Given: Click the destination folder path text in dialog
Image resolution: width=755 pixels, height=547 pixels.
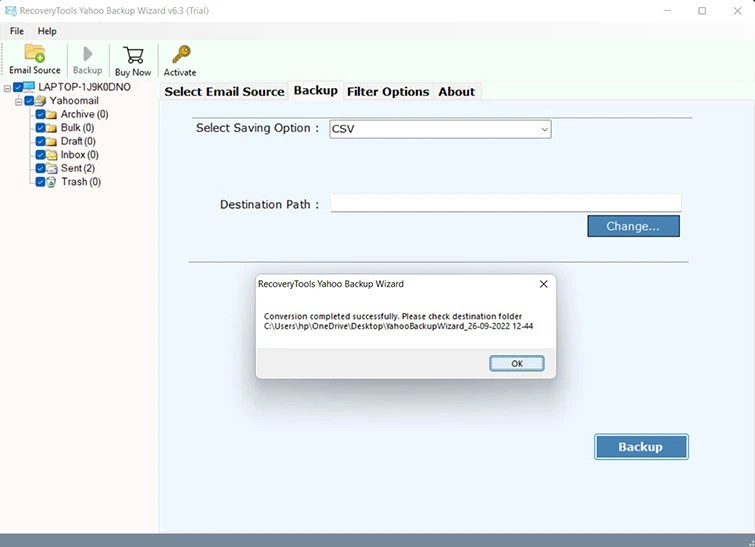Looking at the screenshot, I should [398, 326].
